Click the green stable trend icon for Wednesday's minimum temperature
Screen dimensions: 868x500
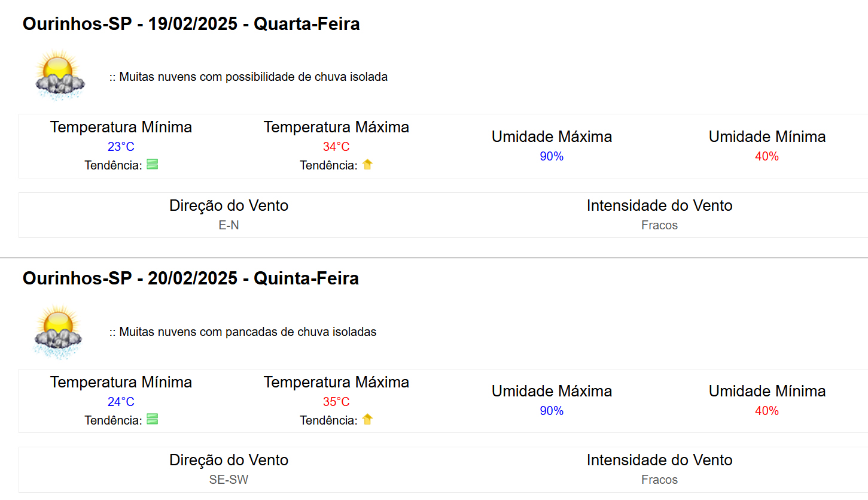click(152, 165)
